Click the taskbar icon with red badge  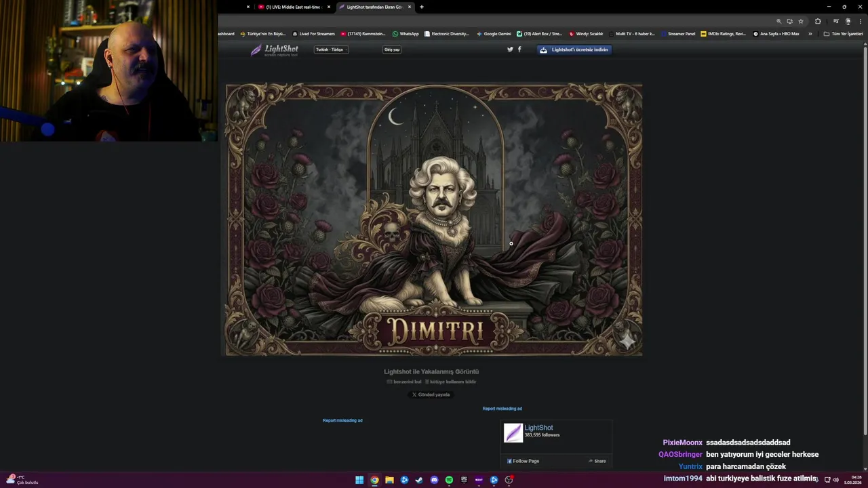[509, 480]
